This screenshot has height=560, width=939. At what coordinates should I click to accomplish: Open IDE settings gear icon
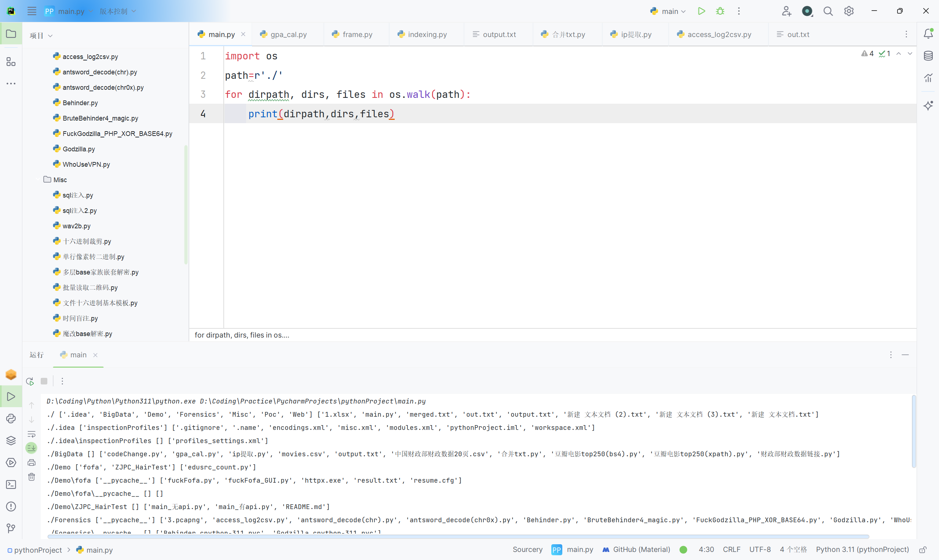(849, 11)
